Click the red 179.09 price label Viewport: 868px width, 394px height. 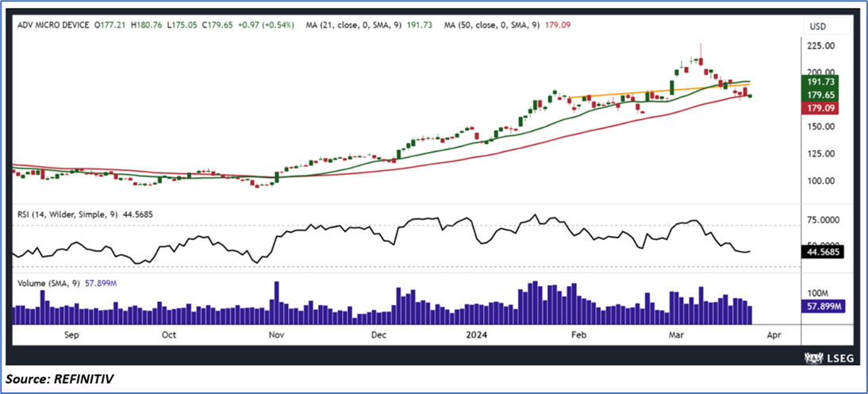click(x=820, y=108)
